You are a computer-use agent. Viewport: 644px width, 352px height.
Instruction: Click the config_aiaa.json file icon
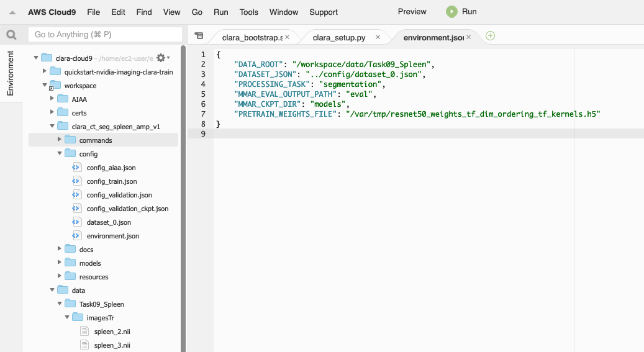pyautogui.click(x=76, y=168)
